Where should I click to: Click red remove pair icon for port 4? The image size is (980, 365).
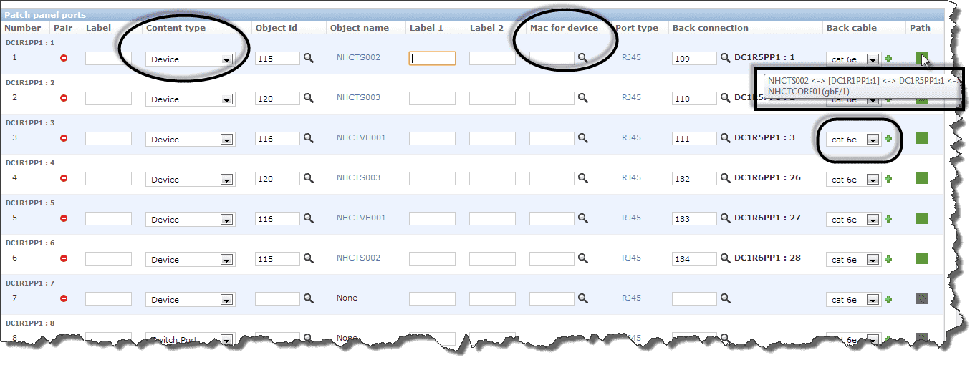(x=64, y=178)
